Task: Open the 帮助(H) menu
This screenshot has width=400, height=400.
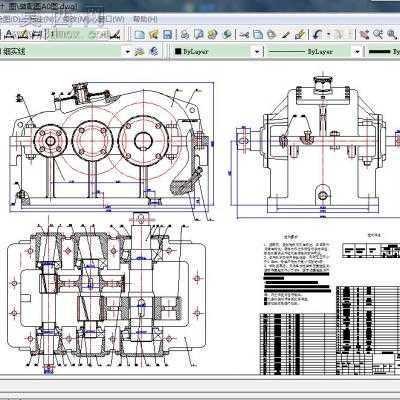Action: point(146,20)
